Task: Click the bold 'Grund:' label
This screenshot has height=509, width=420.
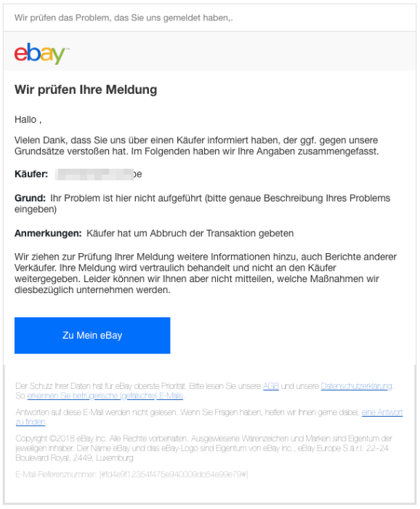Action: [x=30, y=198]
